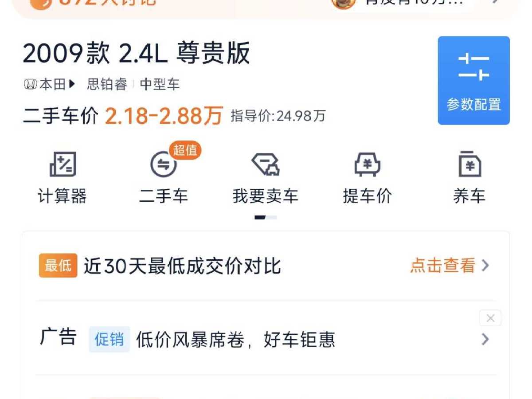Close the ad with the X button

point(490,318)
